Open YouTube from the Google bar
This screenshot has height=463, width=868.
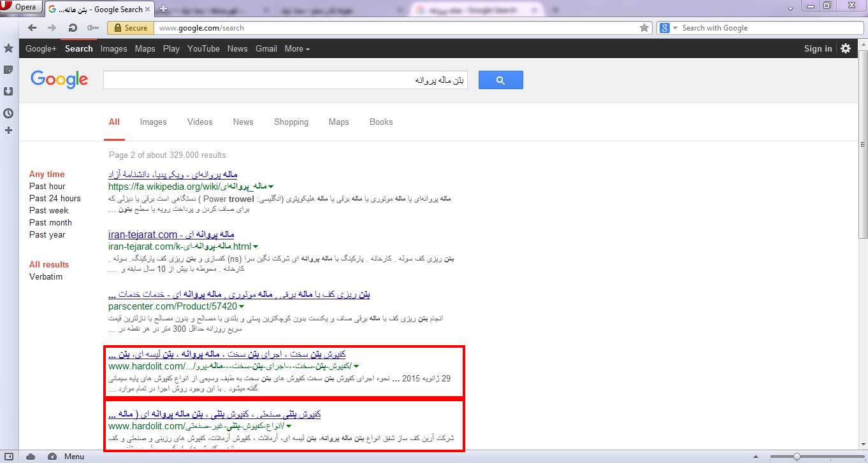[203, 48]
